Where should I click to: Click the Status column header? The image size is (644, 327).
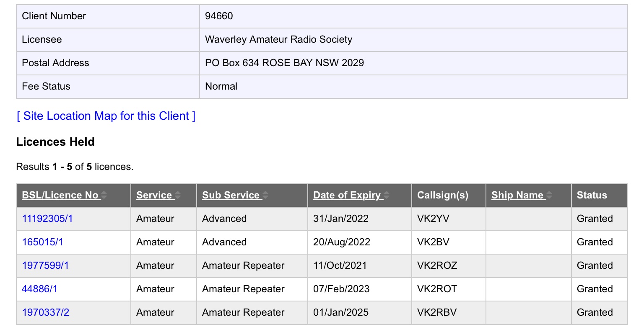(x=592, y=196)
